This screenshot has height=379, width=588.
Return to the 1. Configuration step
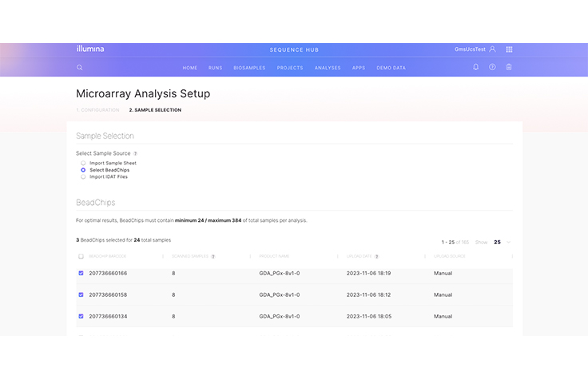pyautogui.click(x=97, y=110)
